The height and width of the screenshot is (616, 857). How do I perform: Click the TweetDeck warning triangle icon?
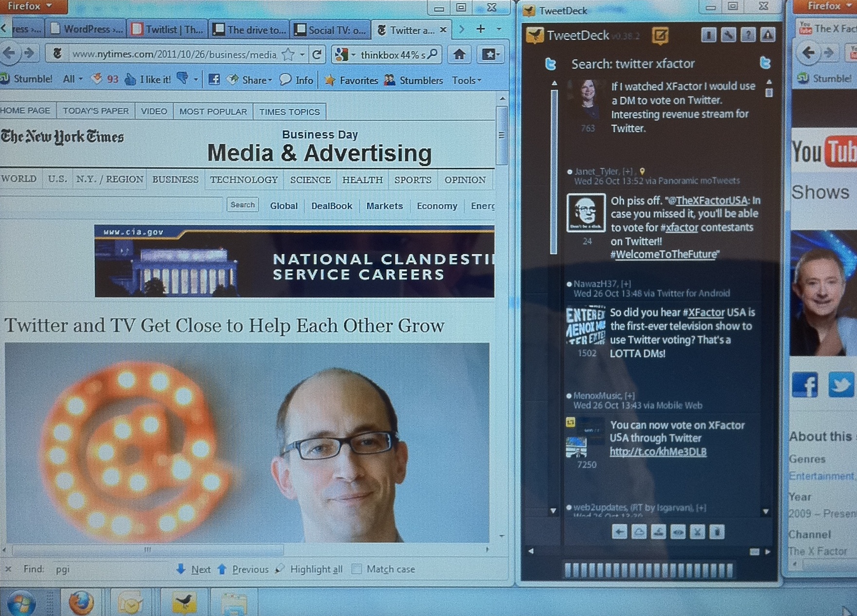(x=768, y=35)
